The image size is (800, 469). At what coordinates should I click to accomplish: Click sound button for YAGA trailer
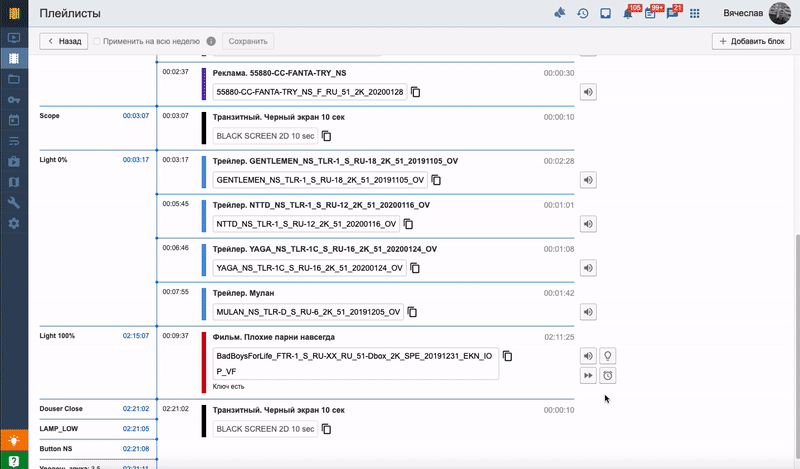588,268
